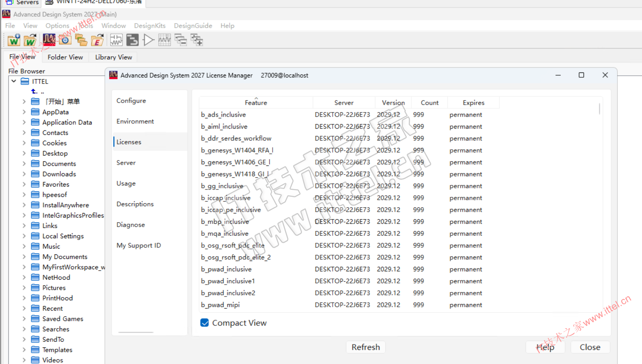Open a new schematic window
This screenshot has width=642, height=364.
(x=116, y=40)
